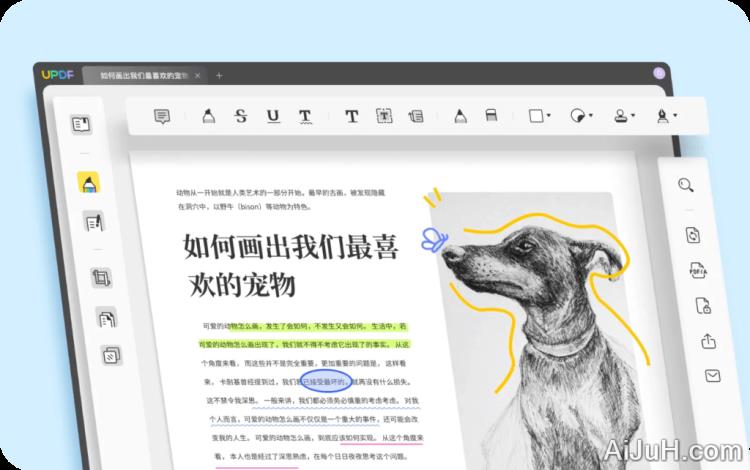This screenshot has height=470, width=750.
Task: Close the current document tab
Action: [x=198, y=76]
